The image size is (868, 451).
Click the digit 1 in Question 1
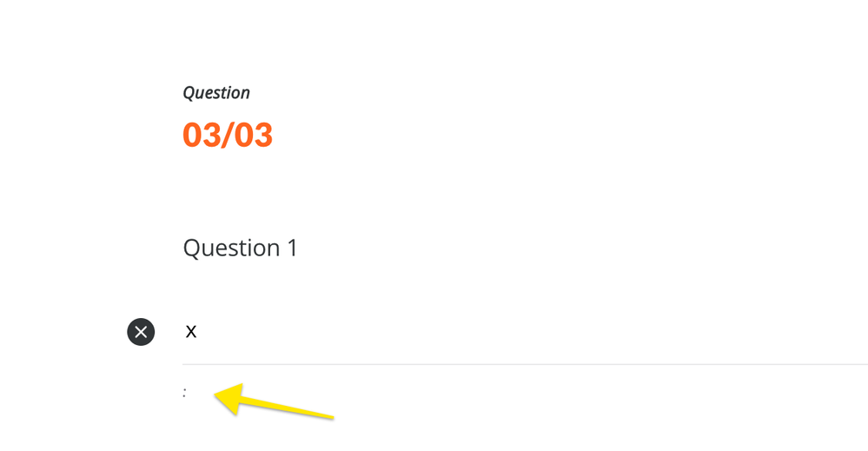[292, 248]
